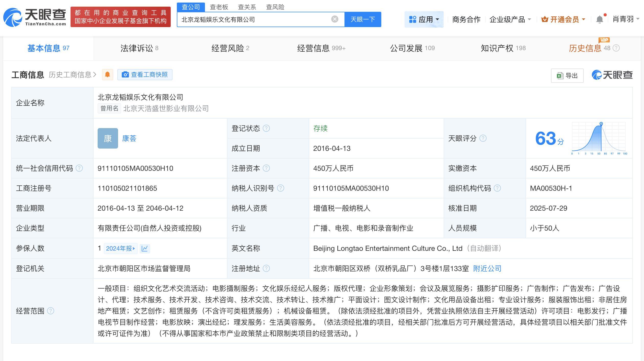Viewport: 644px width, 361px height.
Task: Open the notification bell in header
Action: [x=600, y=19]
